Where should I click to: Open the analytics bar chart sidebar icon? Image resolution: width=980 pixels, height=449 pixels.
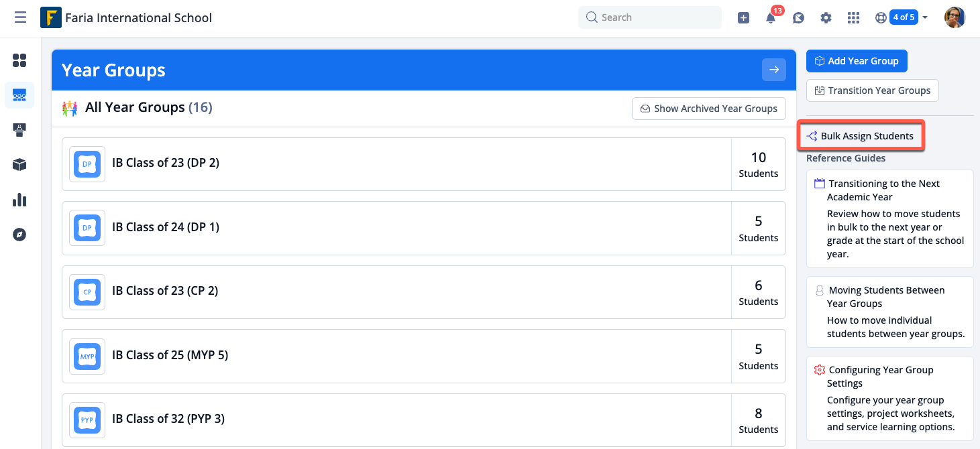coord(19,200)
